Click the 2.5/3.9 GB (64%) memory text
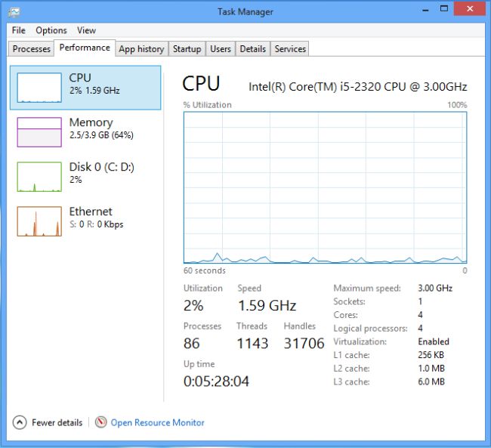The image size is (491, 448). point(101,135)
